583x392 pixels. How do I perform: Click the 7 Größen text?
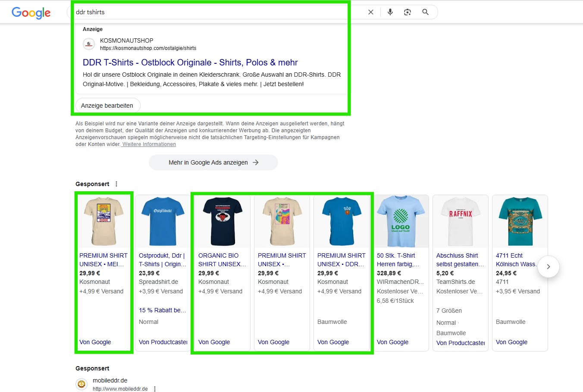(x=449, y=311)
